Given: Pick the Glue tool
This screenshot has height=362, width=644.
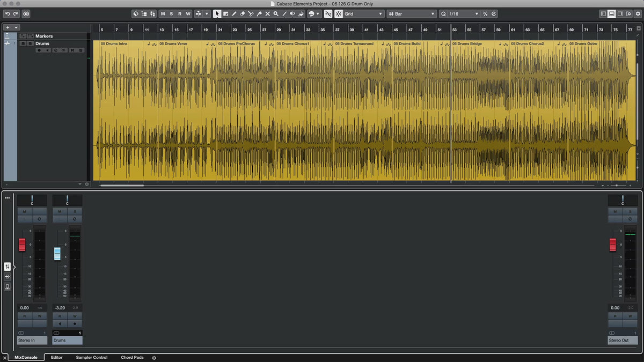Looking at the screenshot, I should click(259, 14).
